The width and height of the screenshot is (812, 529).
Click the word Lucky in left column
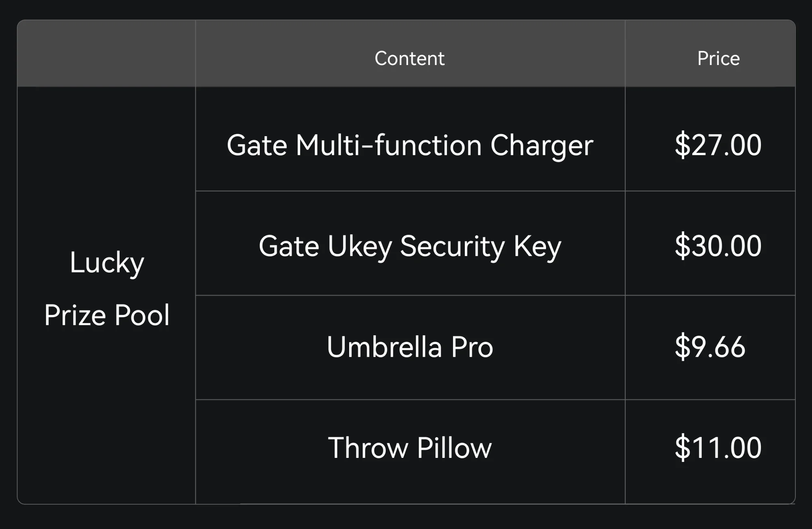(x=107, y=262)
